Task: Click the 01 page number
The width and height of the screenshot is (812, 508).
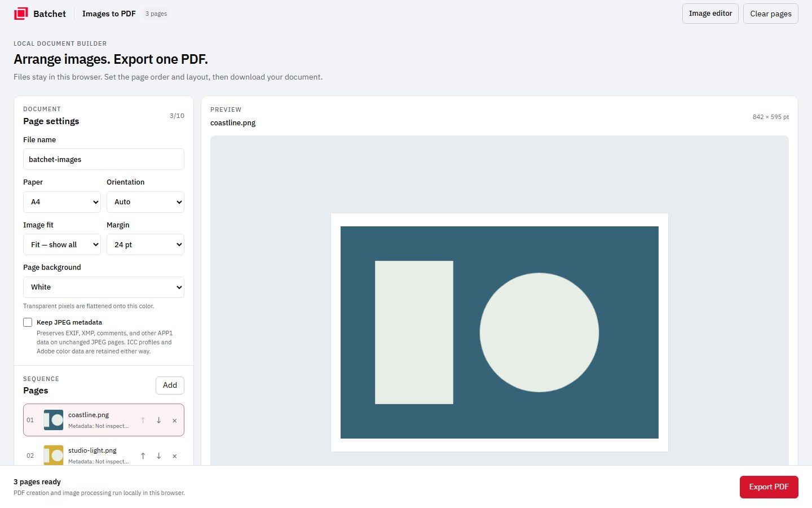Action: [30, 420]
